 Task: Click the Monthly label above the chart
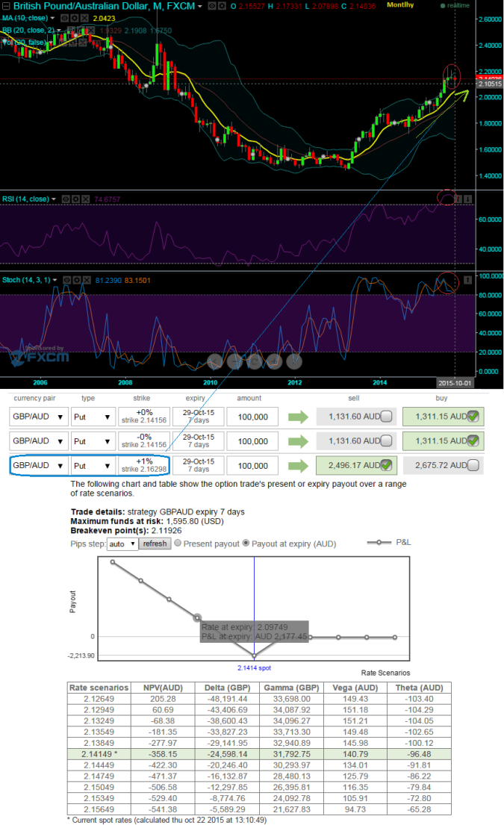tap(400, 4)
